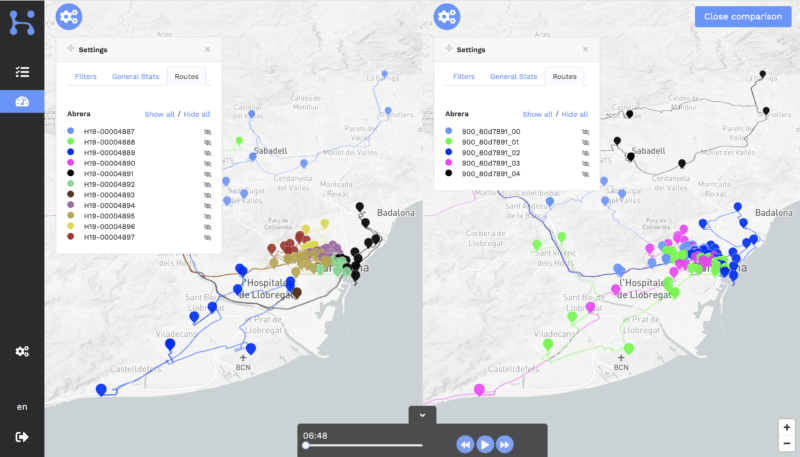
Task: Click the sidebar settings gears icon
Action: 22,351
